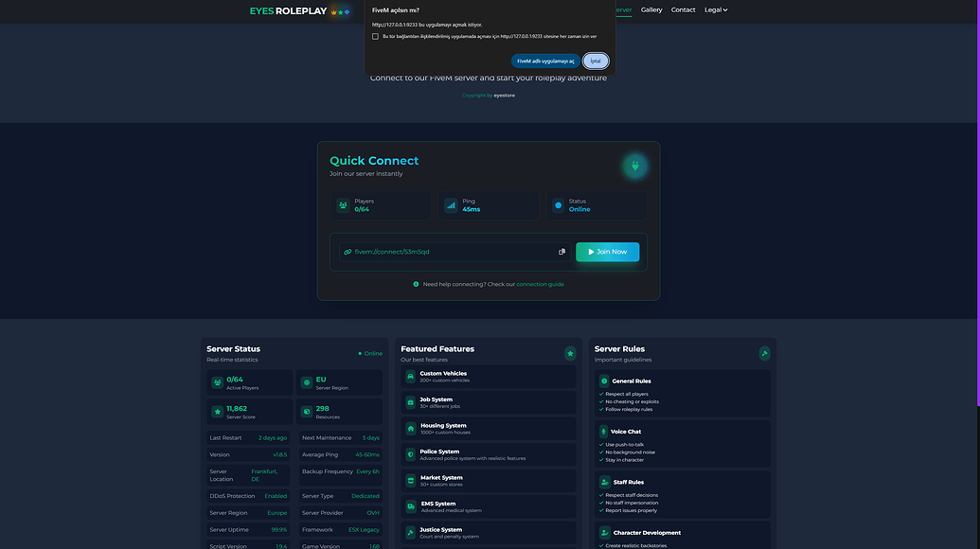Click the Job System briefcase icon
The height and width of the screenshot is (549, 980).
[409, 401]
